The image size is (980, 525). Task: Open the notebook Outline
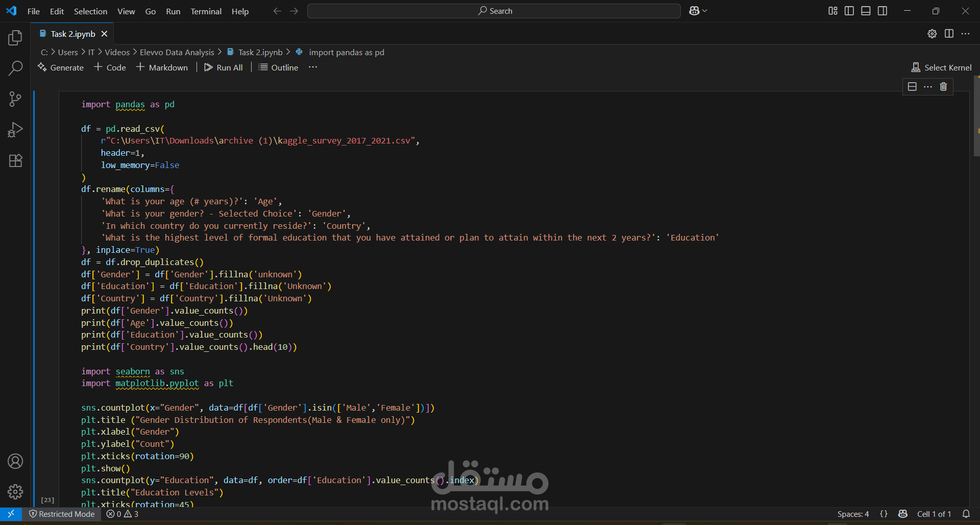(x=278, y=67)
